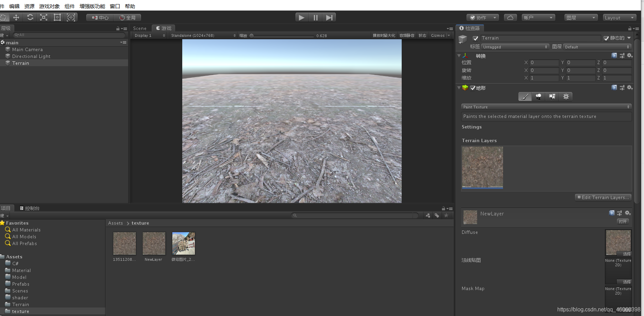Open the Layout dropdown
Image resolution: width=644 pixels, height=316 pixels.
[619, 18]
